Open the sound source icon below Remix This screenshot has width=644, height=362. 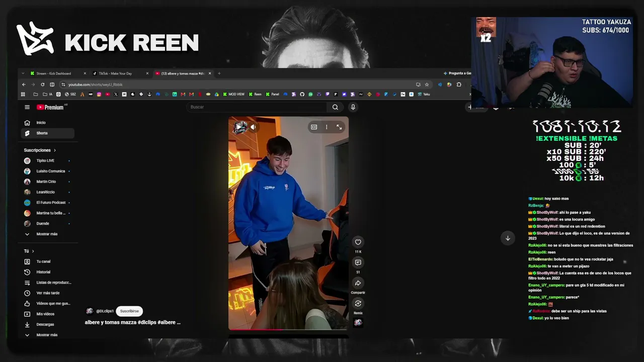click(x=358, y=323)
